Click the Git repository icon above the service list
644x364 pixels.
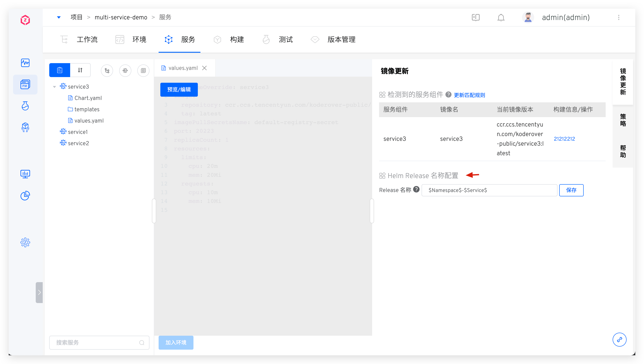coord(107,71)
